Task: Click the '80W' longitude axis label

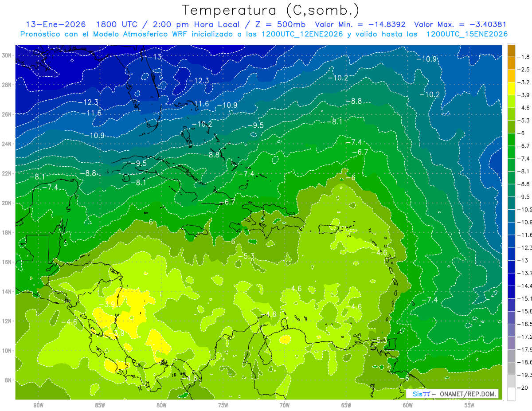Action: click(x=161, y=405)
